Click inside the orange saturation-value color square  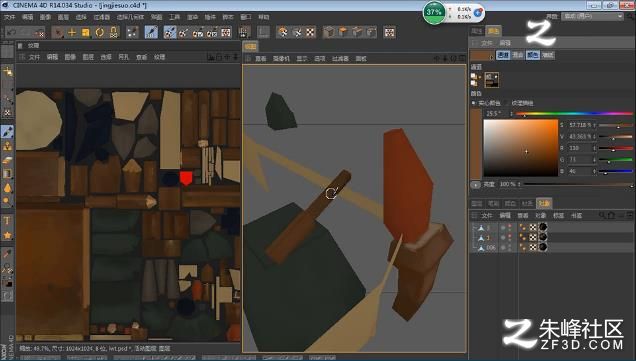(x=521, y=148)
